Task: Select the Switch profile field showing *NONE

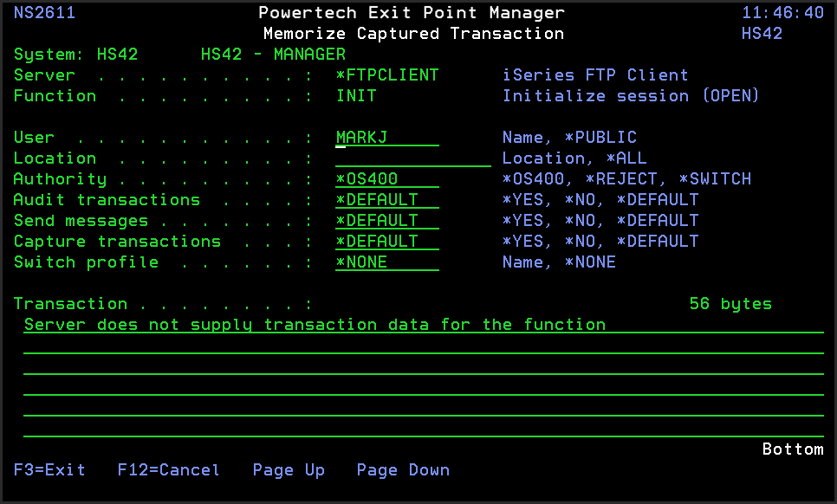Action: [387, 262]
